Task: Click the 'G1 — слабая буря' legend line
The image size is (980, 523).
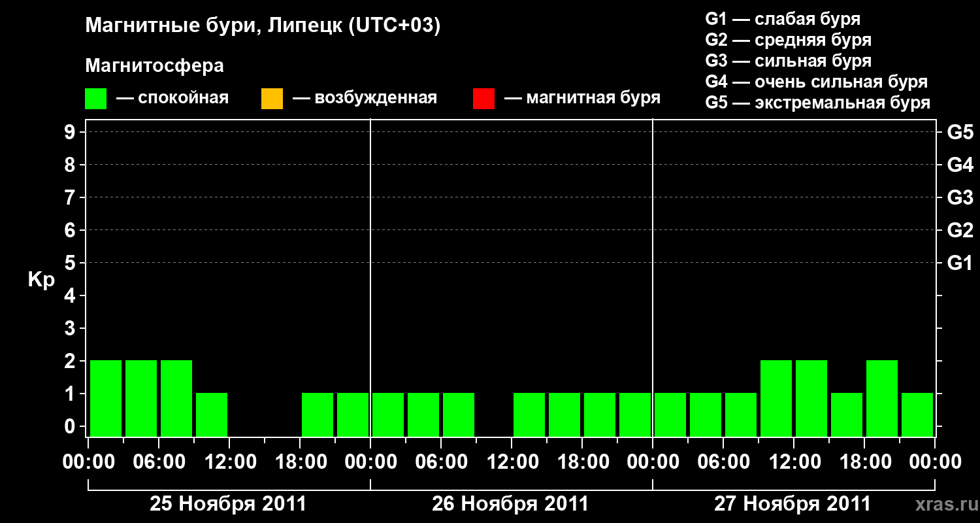Action: pos(783,19)
